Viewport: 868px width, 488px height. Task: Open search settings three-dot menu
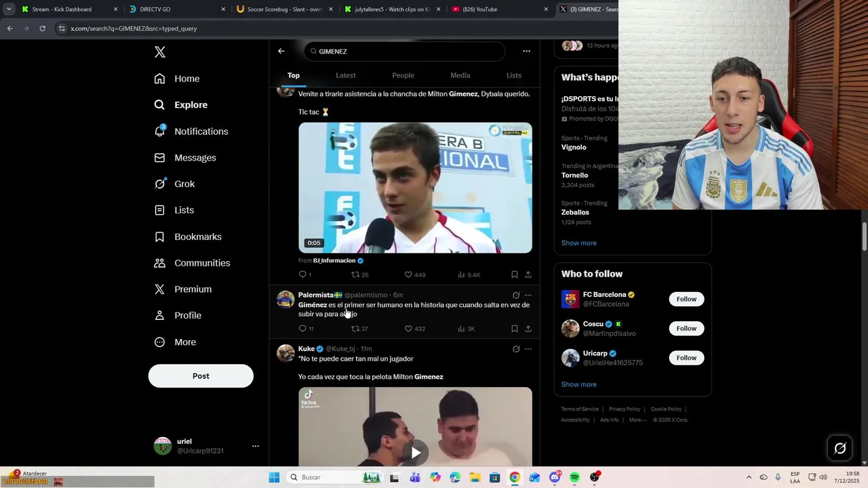click(526, 51)
